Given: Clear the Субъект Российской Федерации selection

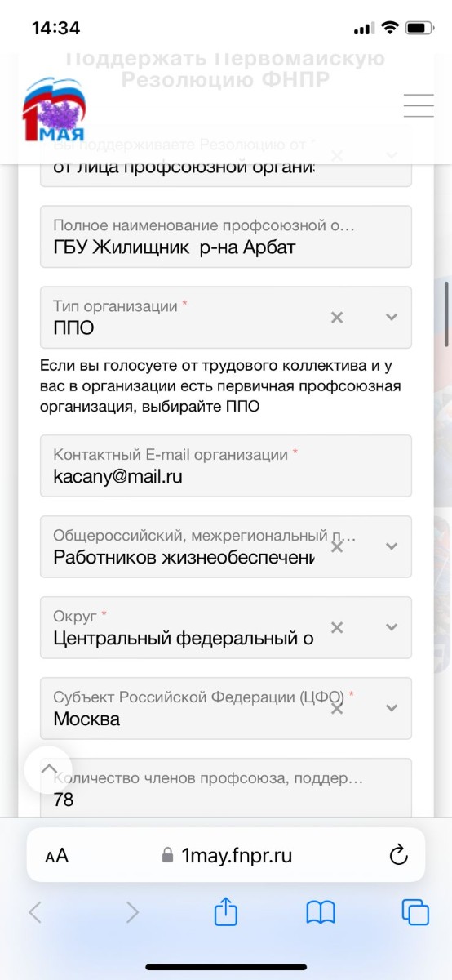Looking at the screenshot, I should 337,708.
